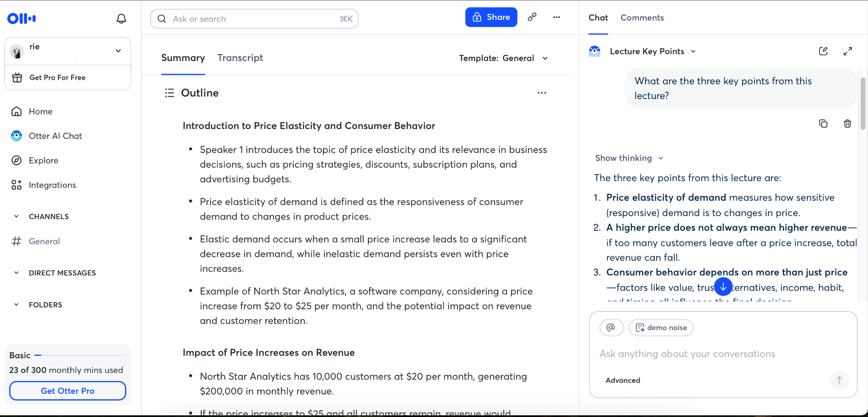868x417 pixels.
Task: Click the demo noise conversation chip
Action: pos(661,328)
